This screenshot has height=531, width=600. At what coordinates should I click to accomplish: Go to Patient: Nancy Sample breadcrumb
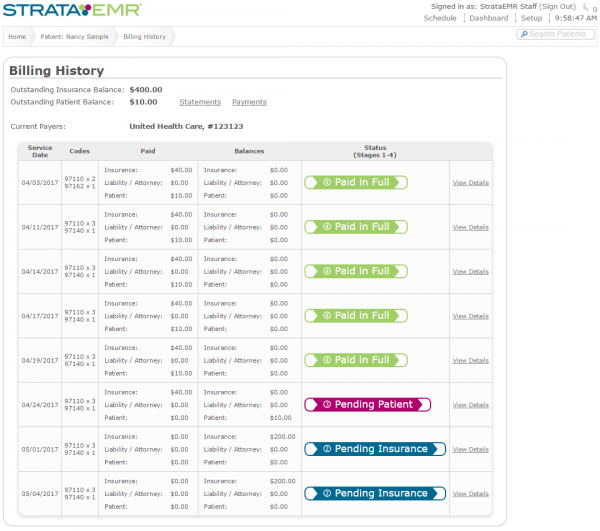point(75,36)
